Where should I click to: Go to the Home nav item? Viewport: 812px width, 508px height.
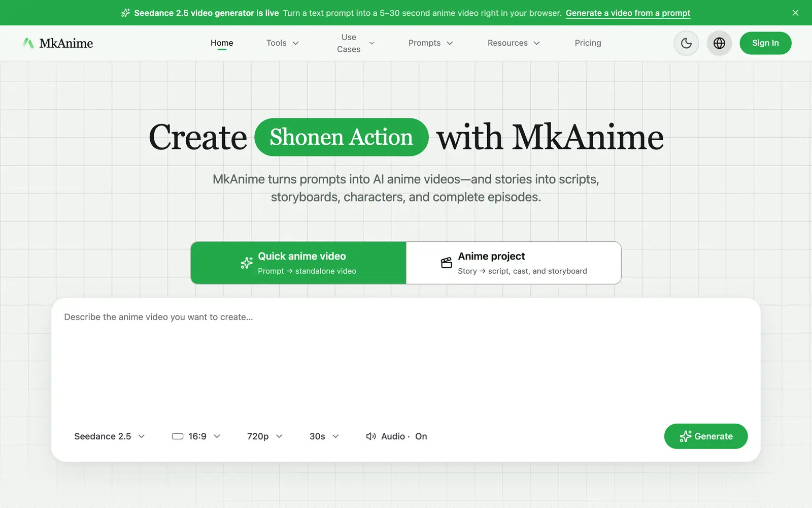[x=222, y=43]
